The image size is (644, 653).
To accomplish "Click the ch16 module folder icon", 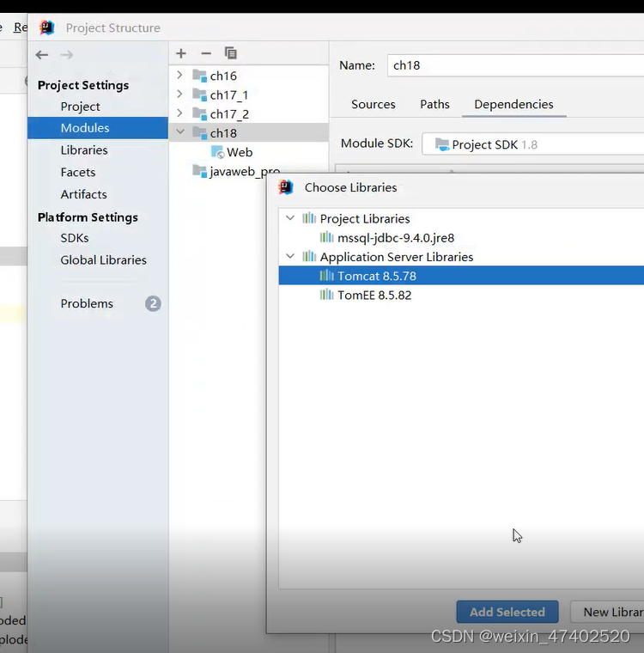I will (x=200, y=76).
